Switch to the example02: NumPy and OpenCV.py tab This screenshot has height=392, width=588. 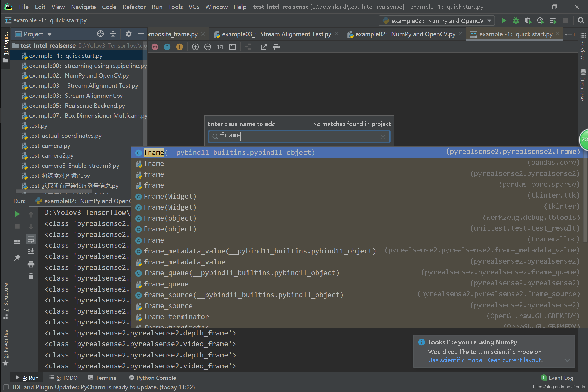(403, 34)
